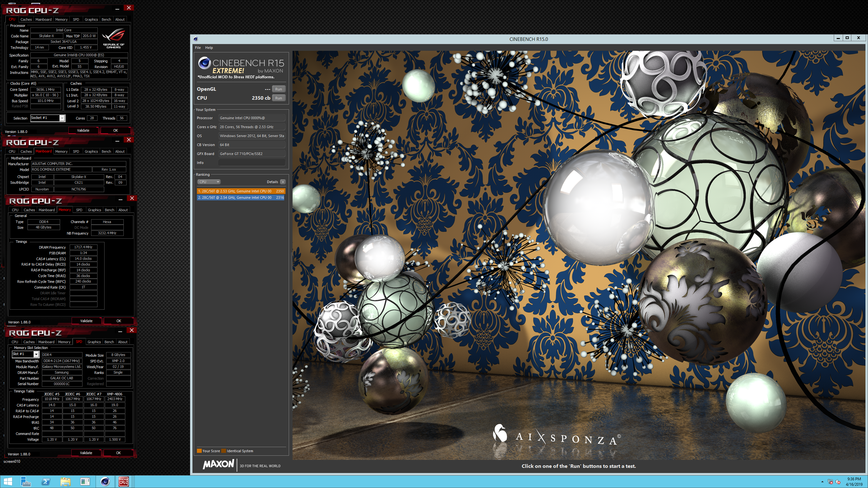Click the 2350 cb CPU score

coord(261,98)
